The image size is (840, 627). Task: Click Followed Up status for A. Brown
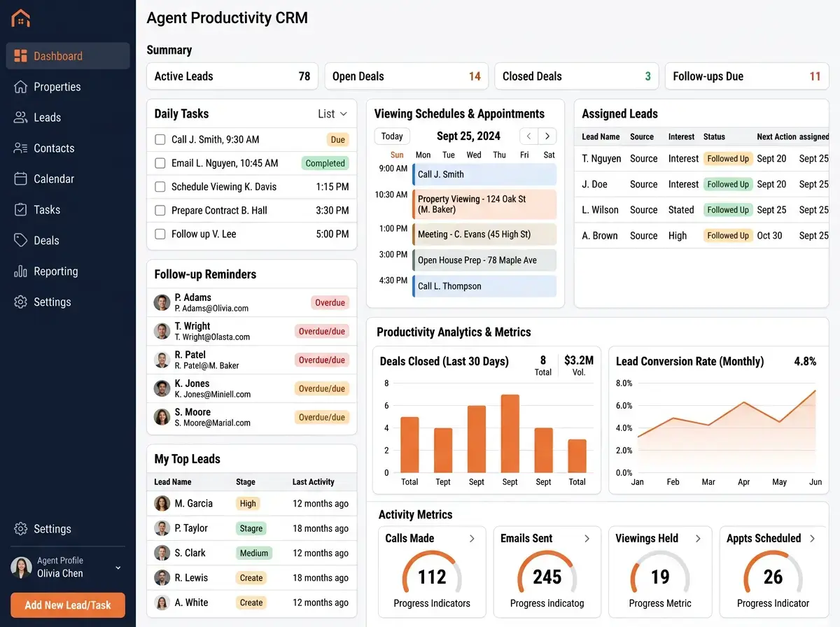pyautogui.click(x=728, y=236)
